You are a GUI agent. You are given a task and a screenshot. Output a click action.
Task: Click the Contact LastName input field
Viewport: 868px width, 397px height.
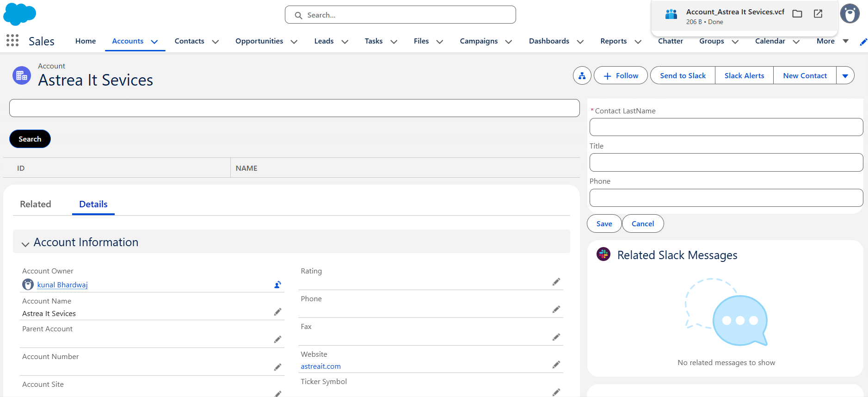(726, 127)
